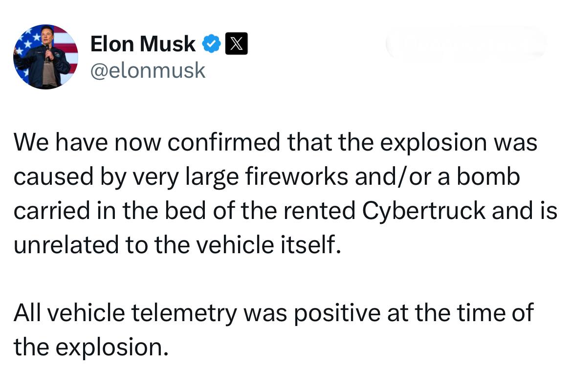
Task: Click the black X affiliation badge
Action: [236, 44]
